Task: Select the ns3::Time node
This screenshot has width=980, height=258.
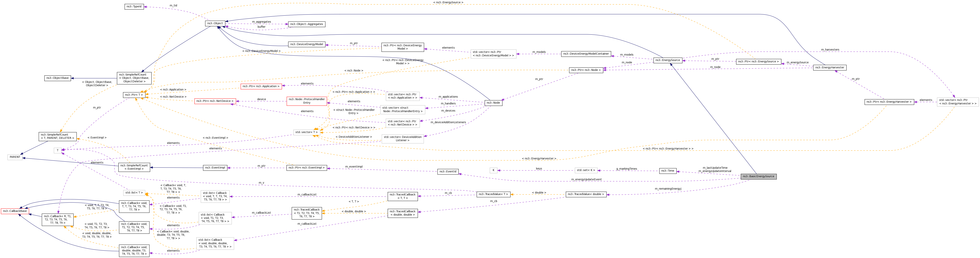Action: click(668, 171)
